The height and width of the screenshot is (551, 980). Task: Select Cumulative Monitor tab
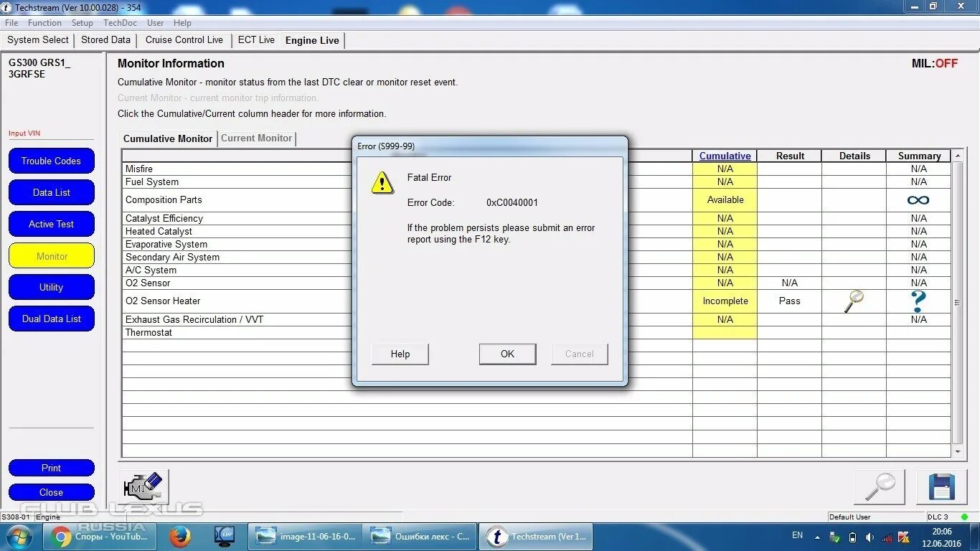168,138
